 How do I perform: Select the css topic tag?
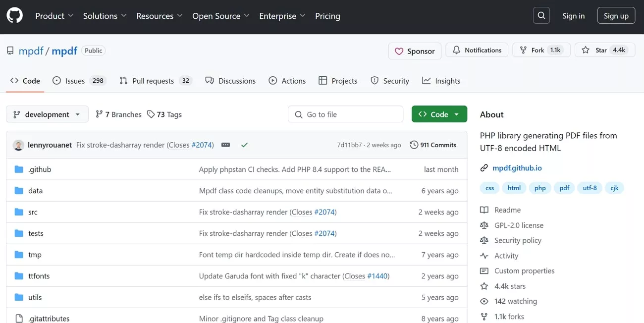(489, 188)
